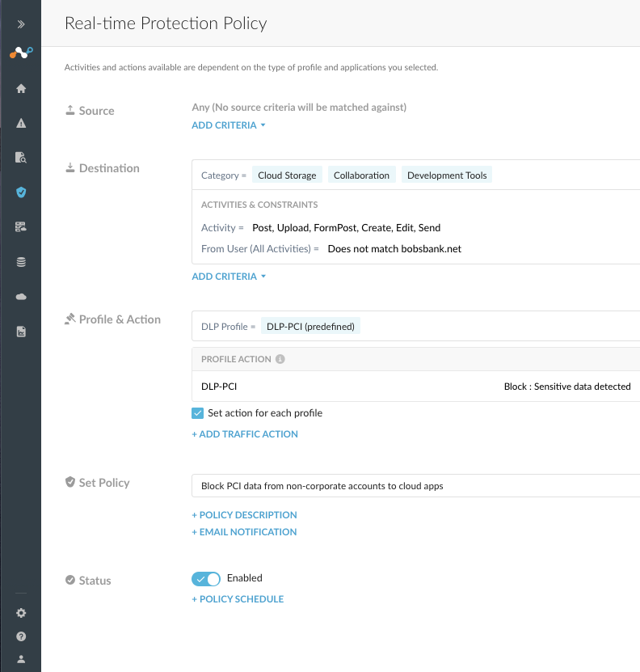Open the user account icon
Viewport: 640px width, 672px height.
(21, 659)
